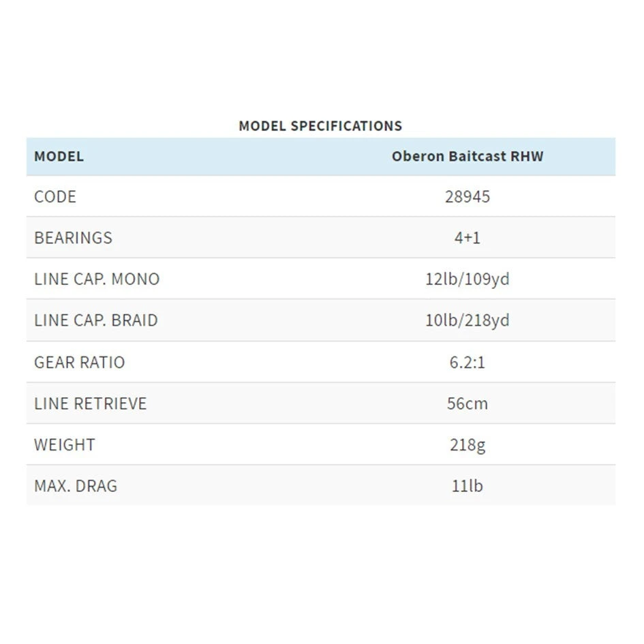Image resolution: width=644 pixels, height=644 pixels.
Task: Click the 12lb/109yd mono capacity value
Action: 467,279
